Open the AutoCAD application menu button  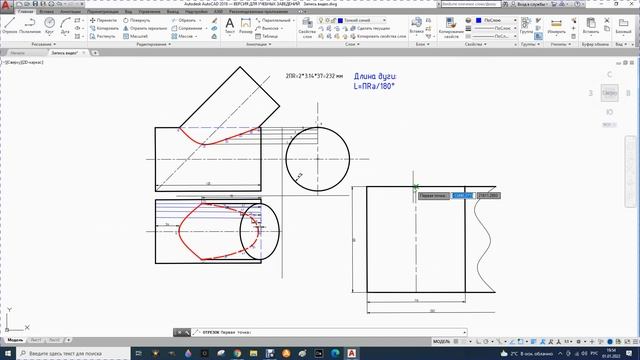[6, 6]
